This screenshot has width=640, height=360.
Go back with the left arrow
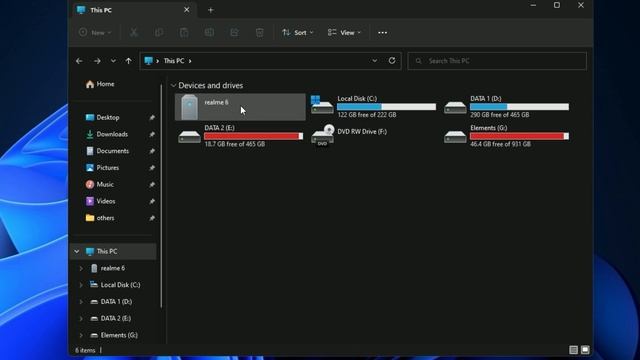point(79,61)
